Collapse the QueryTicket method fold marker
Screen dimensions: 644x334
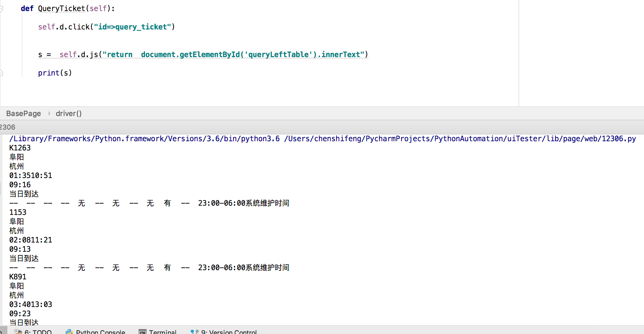point(1,9)
